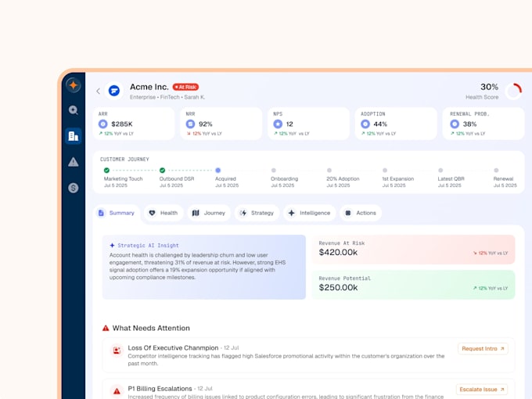Click the $420.00k revenue at risk amount
This screenshot has width=532, height=399.
click(338, 253)
